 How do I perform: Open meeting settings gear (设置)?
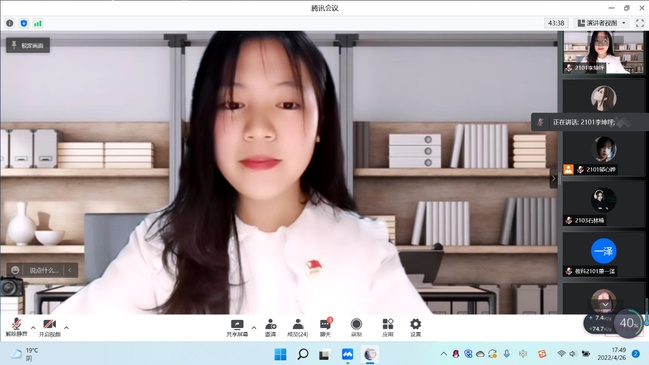coord(416,328)
